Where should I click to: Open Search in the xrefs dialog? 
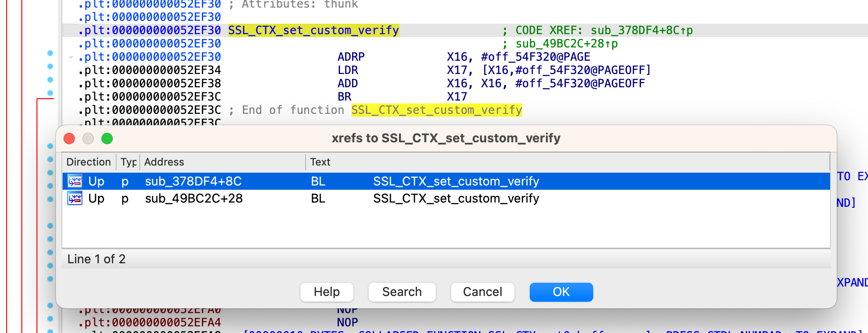402,292
